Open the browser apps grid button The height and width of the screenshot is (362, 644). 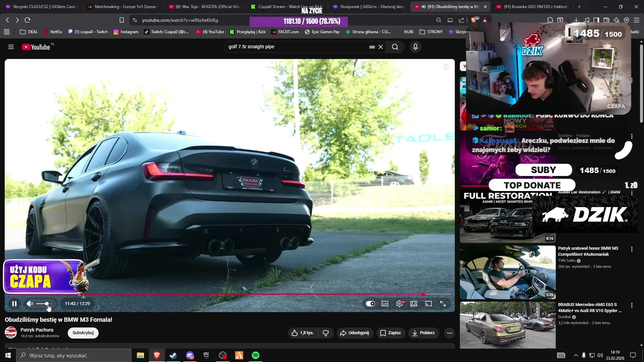pyautogui.click(x=7, y=32)
